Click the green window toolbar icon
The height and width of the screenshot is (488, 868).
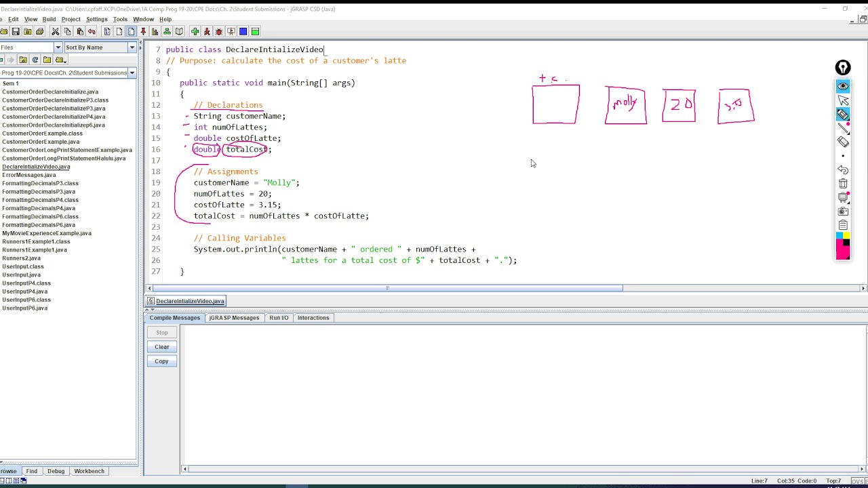(x=255, y=32)
